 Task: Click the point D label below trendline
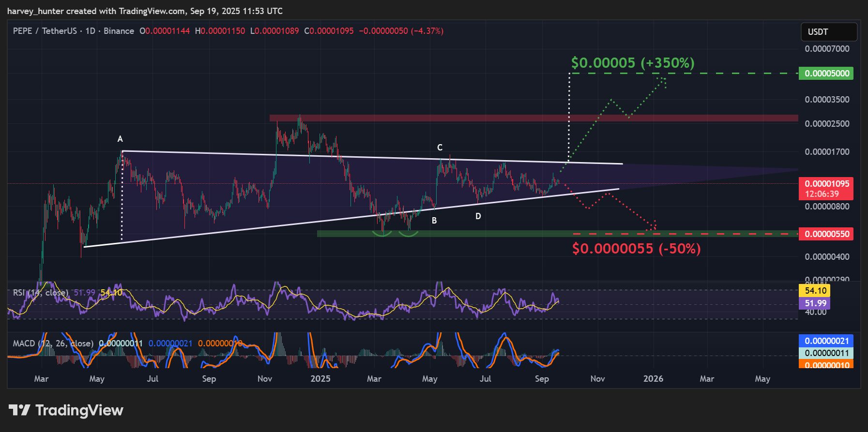(478, 216)
